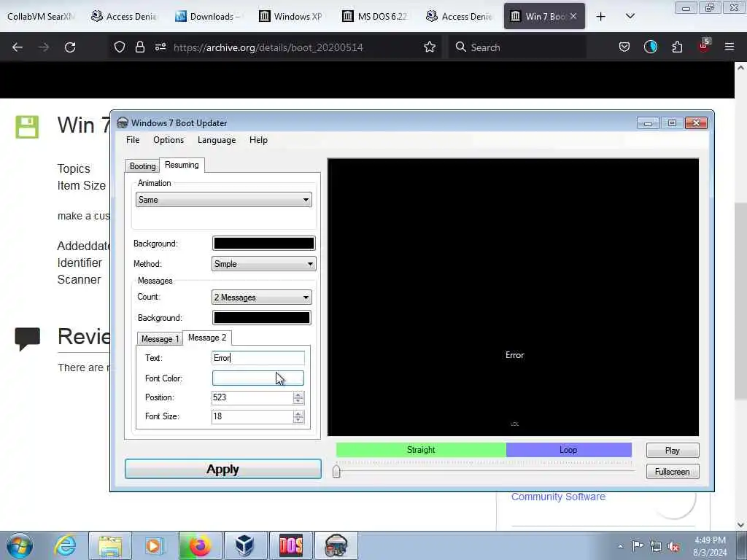This screenshot has height=560, width=747.
Task: Open the Extensions puzzle icon
Action: [x=677, y=47]
